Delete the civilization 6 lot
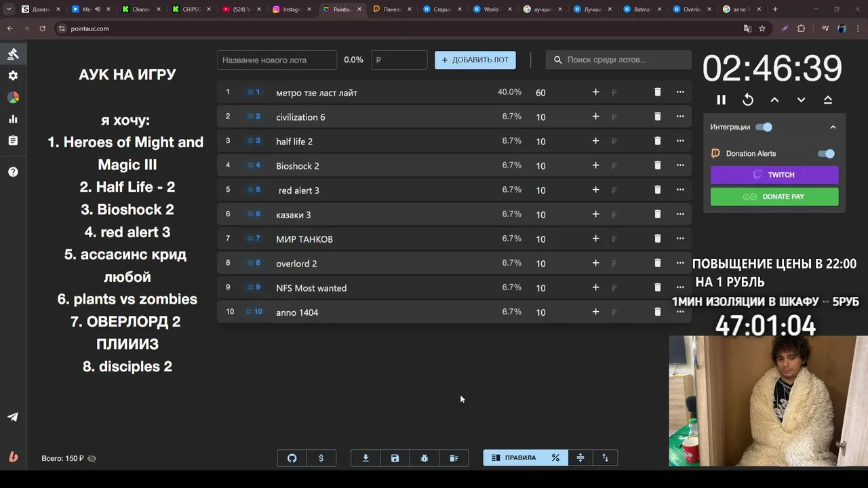Screen dimensions: 868x488 click(x=657, y=117)
